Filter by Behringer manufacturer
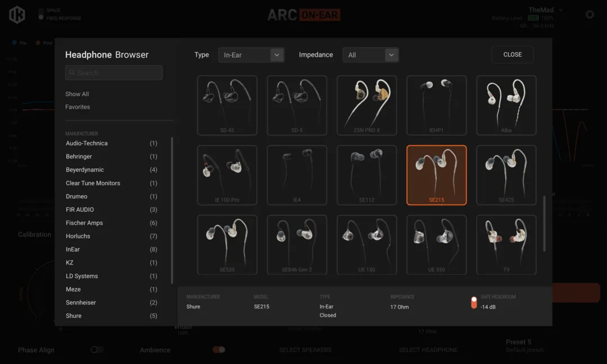The height and width of the screenshot is (364, 607). point(111,156)
